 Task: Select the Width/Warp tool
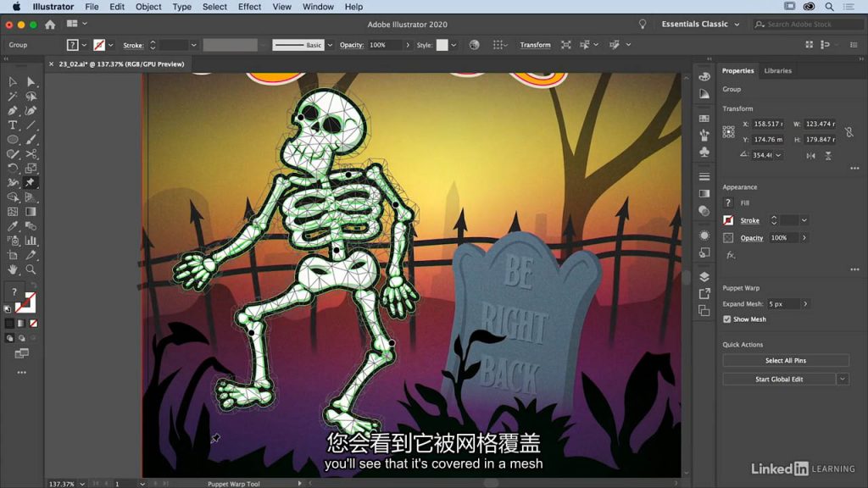coord(12,183)
